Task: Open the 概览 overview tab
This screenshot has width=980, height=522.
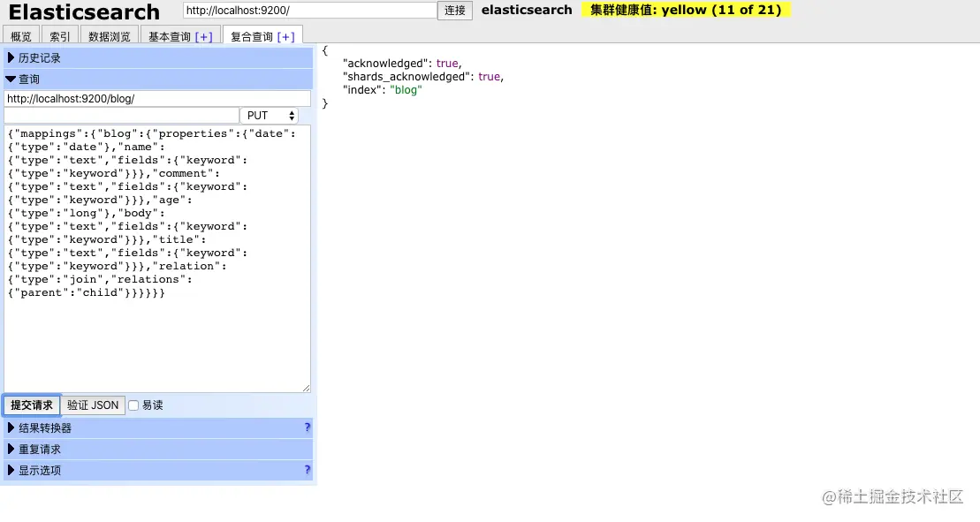Action: [21, 36]
